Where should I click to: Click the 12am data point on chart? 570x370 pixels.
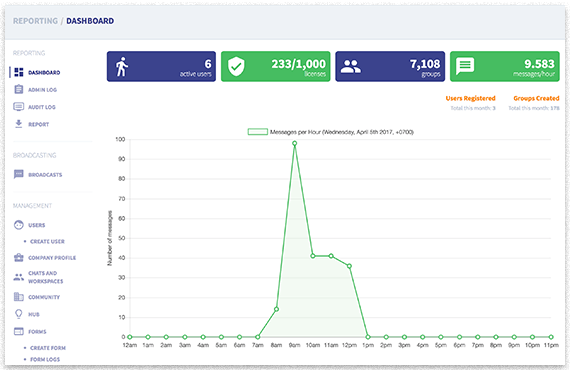click(x=130, y=337)
